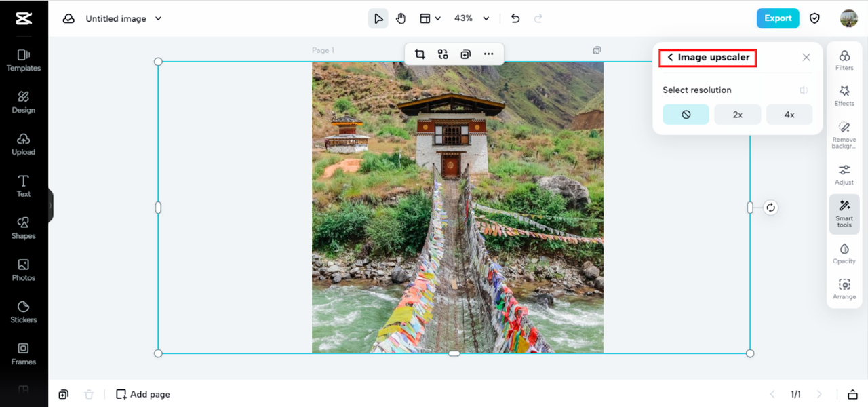Expand the collapsed left side panel
Viewport: 868px width, 407px height.
click(50, 205)
